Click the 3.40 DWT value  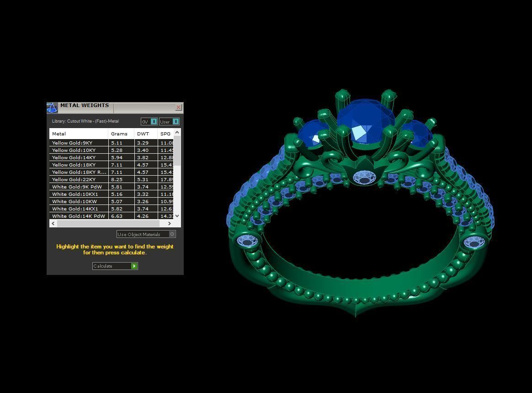coord(143,150)
